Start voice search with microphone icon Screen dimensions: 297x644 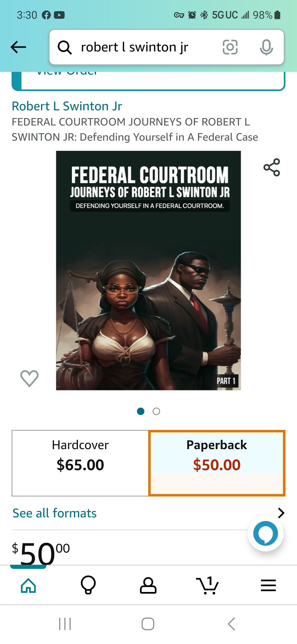(266, 47)
